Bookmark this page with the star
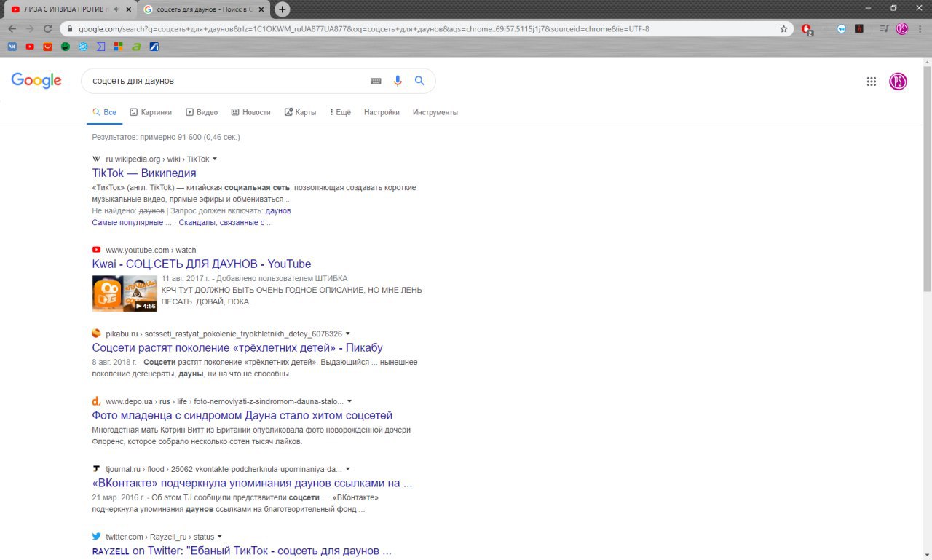The width and height of the screenshot is (932, 560). [783, 29]
